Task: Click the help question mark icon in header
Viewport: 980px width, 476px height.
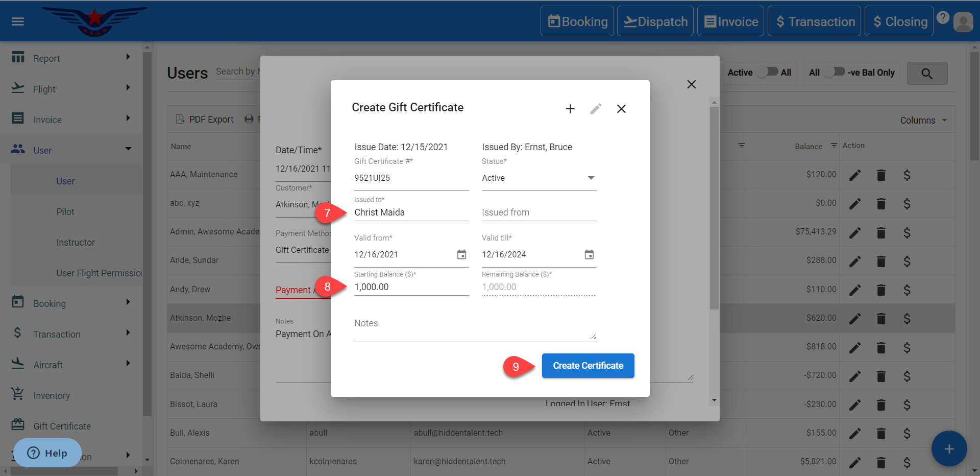Action: (x=943, y=17)
